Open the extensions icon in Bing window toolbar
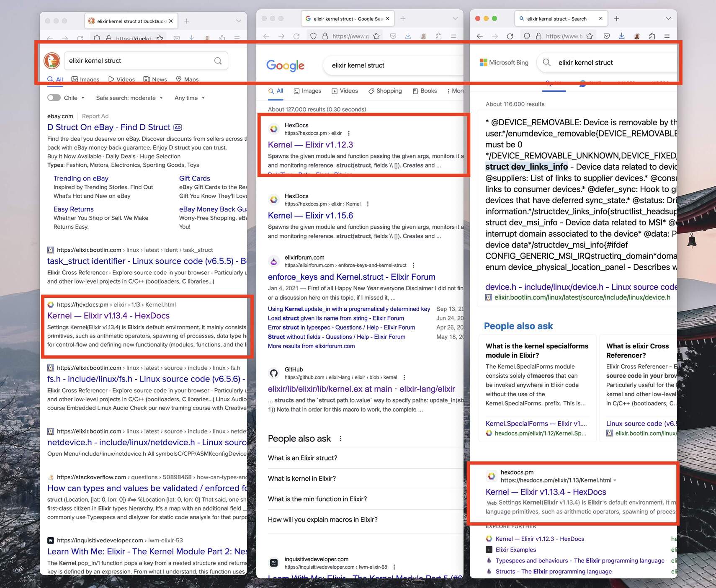The height and width of the screenshot is (588, 716). 652,36
